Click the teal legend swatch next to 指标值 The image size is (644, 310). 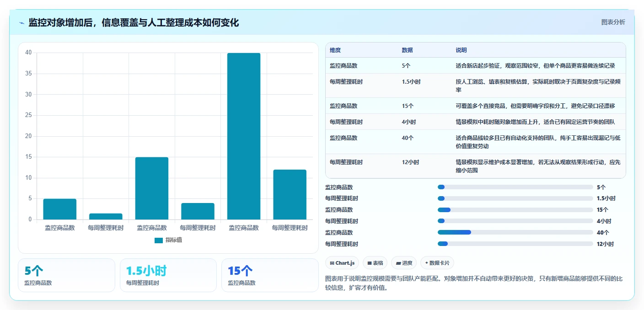[159, 241]
